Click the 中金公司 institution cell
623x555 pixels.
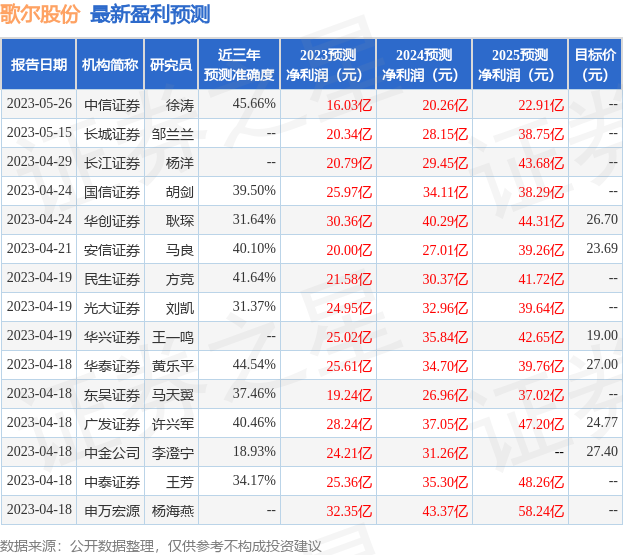[x=112, y=453]
